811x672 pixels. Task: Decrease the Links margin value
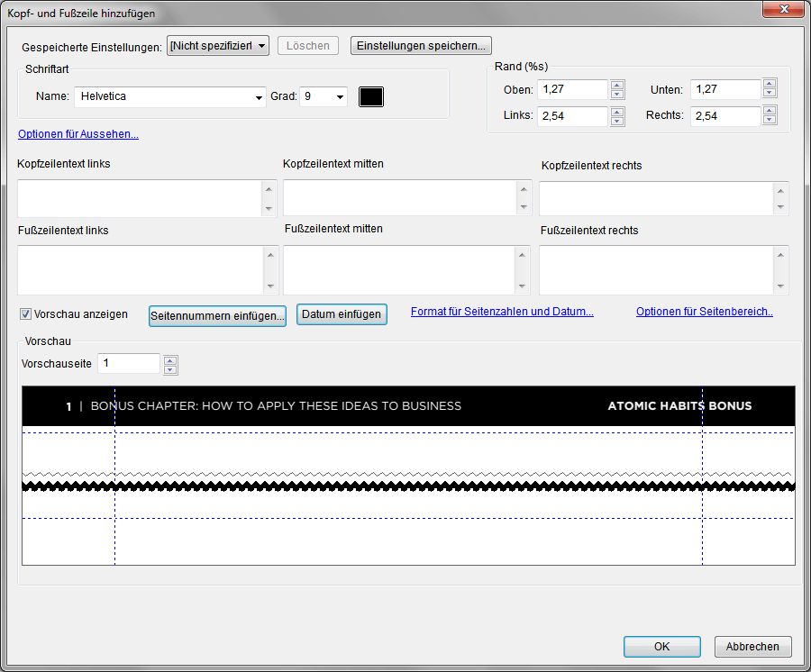tap(617, 121)
